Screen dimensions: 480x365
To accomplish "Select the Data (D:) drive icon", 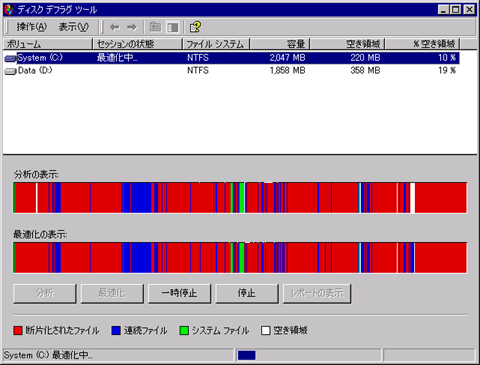I will [x=10, y=71].
